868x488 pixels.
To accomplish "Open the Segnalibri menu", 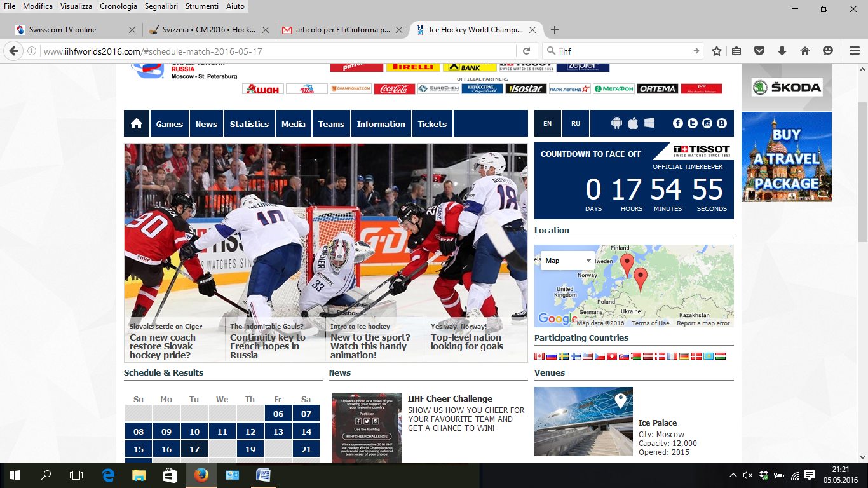I will point(161,6).
